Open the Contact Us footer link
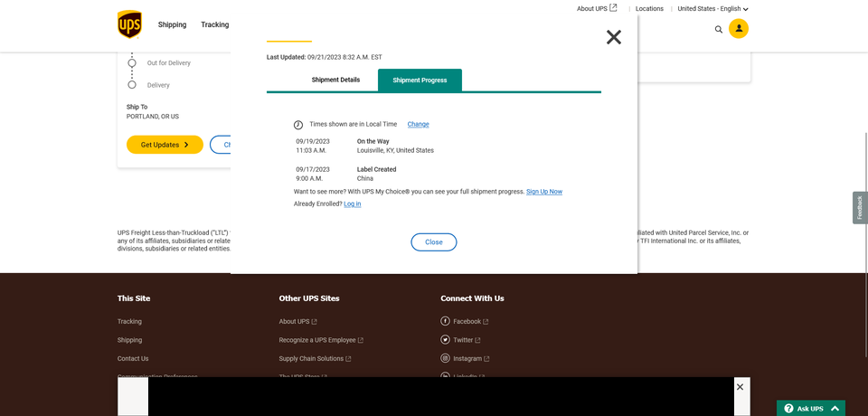 pos(133,358)
